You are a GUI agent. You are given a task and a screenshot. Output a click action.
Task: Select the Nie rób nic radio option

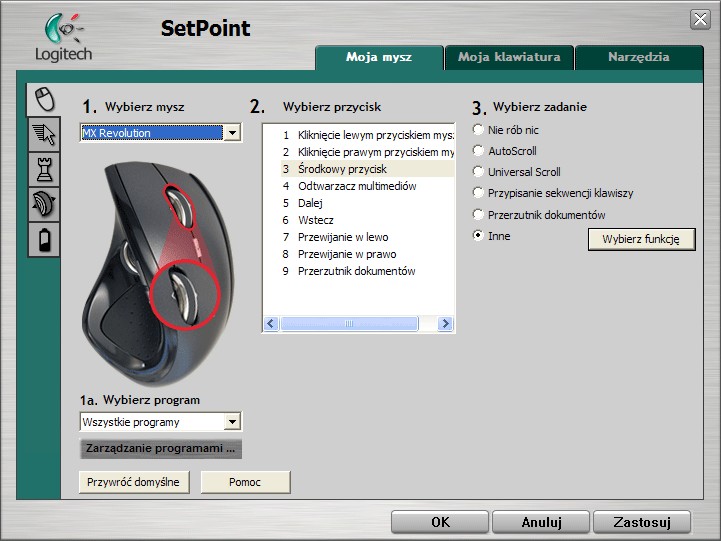[478, 130]
